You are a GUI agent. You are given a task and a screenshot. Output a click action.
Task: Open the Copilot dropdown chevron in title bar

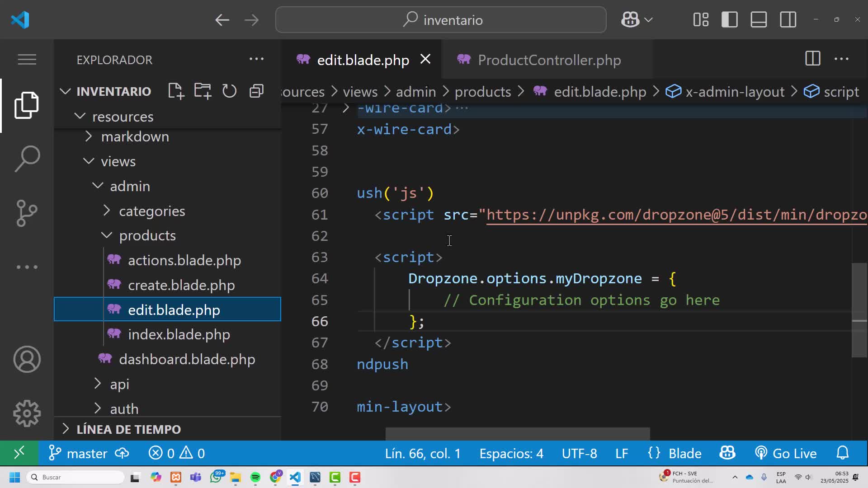click(x=648, y=20)
